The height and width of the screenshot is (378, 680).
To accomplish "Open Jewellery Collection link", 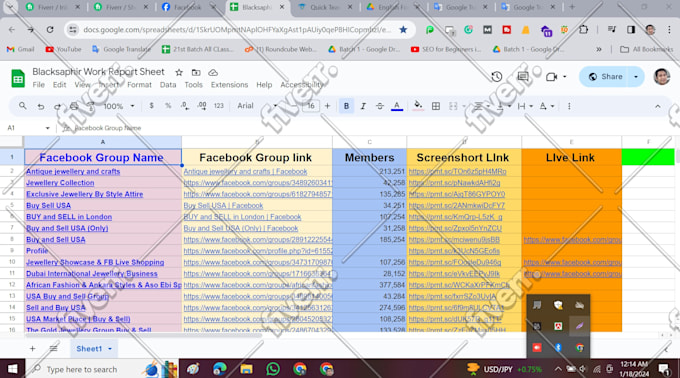I will [x=60, y=183].
